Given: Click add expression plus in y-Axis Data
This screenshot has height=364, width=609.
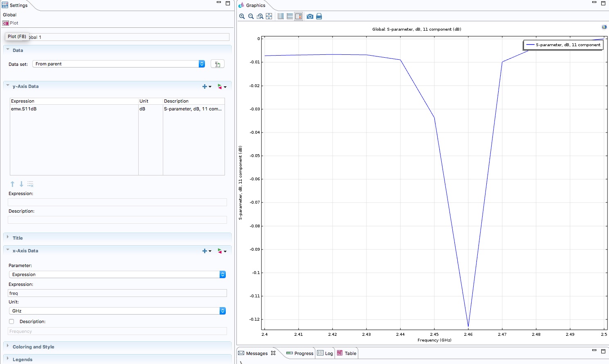Looking at the screenshot, I should coord(205,87).
